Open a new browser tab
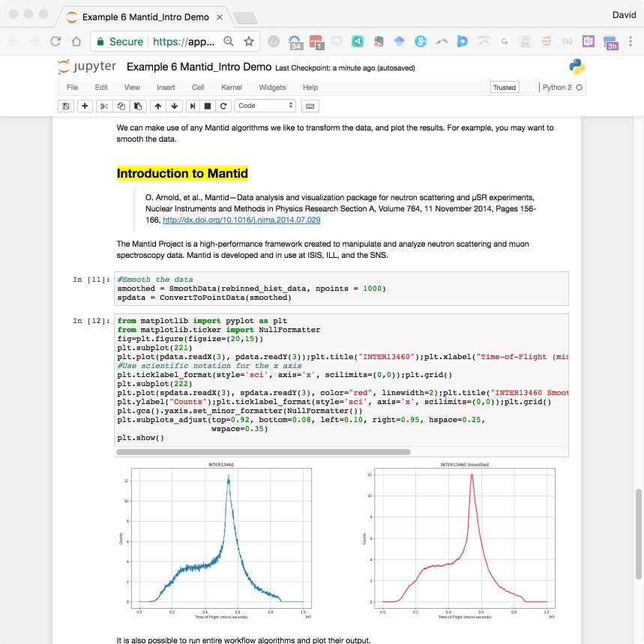The image size is (644, 644). [245, 18]
